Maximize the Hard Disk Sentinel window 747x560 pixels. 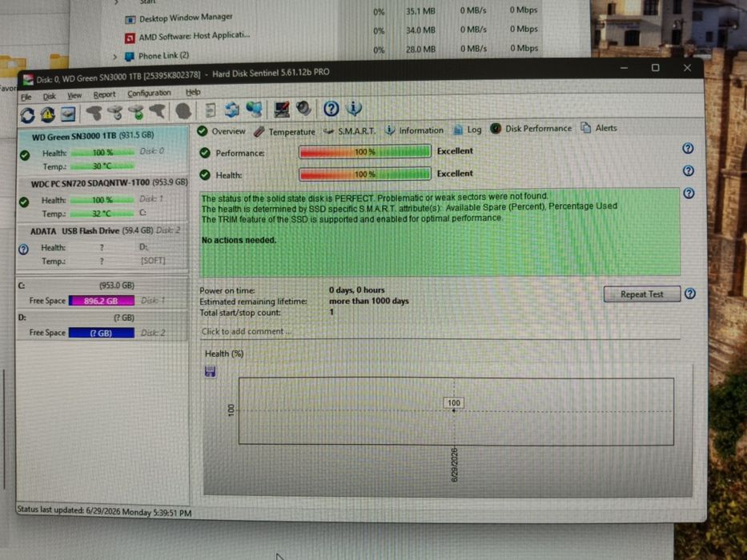tap(655, 68)
